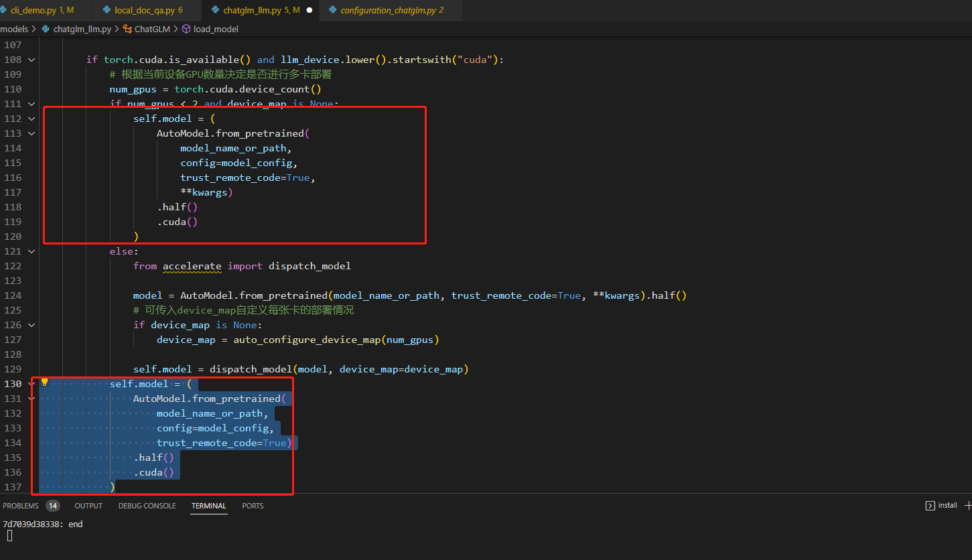Click '.half()' on line 118
972x560 pixels.
tap(177, 207)
